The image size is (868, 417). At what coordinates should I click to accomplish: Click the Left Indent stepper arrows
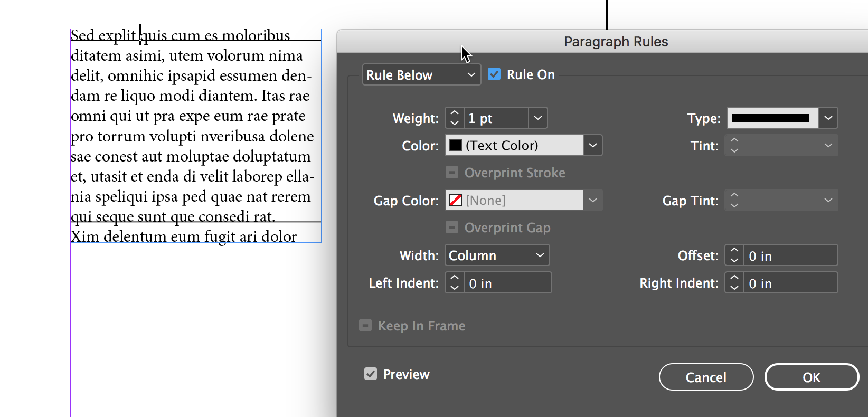pos(455,283)
